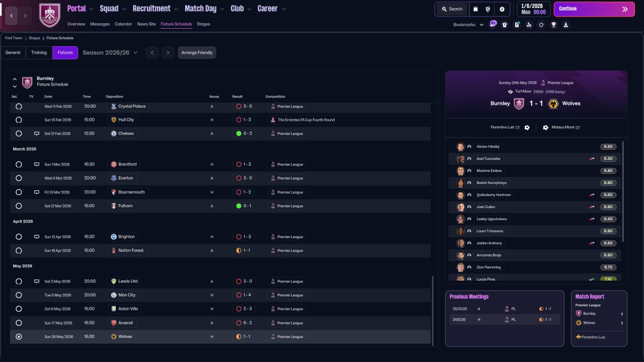The height and width of the screenshot is (362, 644).
Task: Switch to the General tab
Action: point(13,53)
